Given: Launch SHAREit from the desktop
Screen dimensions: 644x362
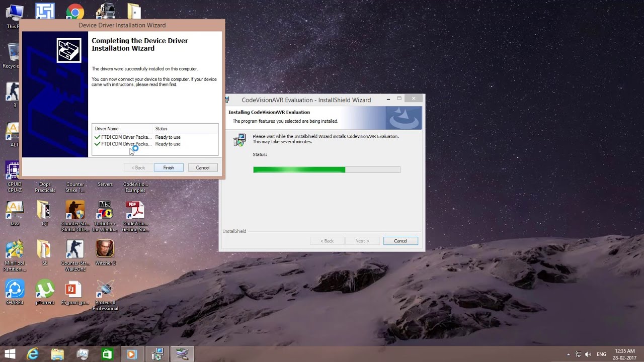Looking at the screenshot, I should (x=15, y=293).
